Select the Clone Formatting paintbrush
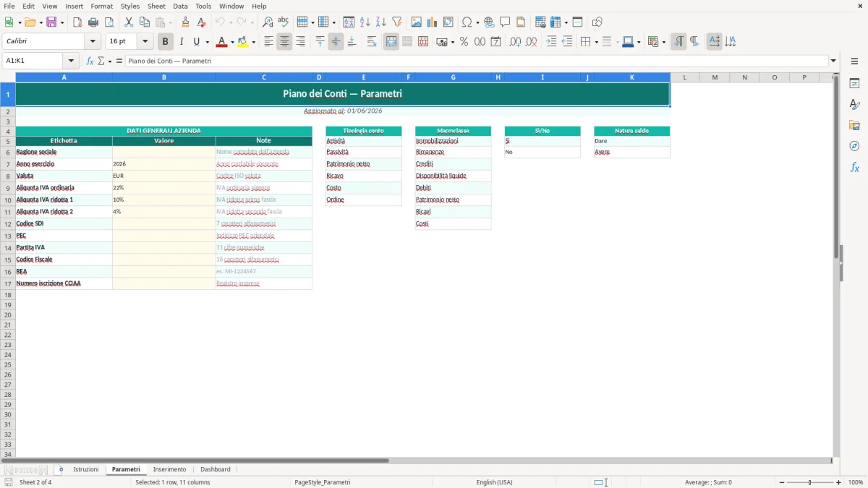This screenshot has height=488, width=868. [x=186, y=22]
